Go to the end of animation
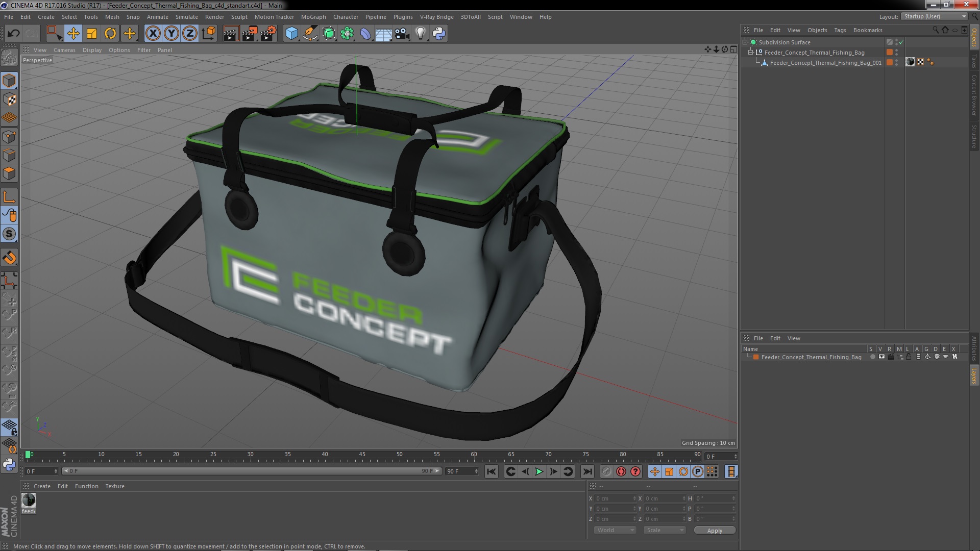The width and height of the screenshot is (980, 551). coord(587,472)
